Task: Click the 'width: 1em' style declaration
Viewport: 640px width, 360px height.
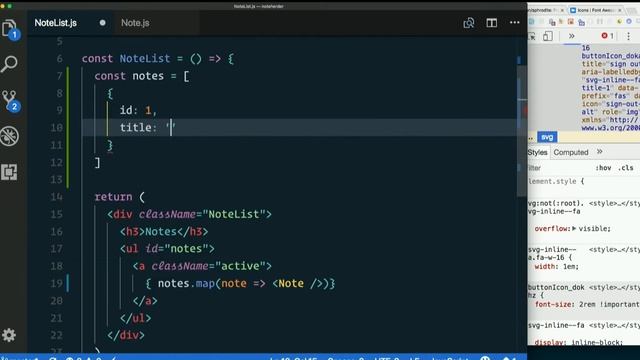Action: click(x=557, y=267)
